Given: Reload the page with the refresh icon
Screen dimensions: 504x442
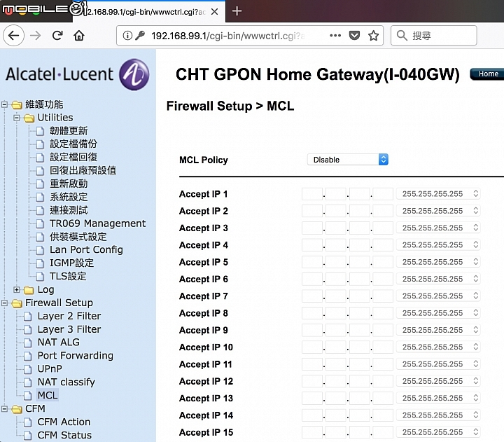Looking at the screenshot, I should pyautogui.click(x=57, y=36).
